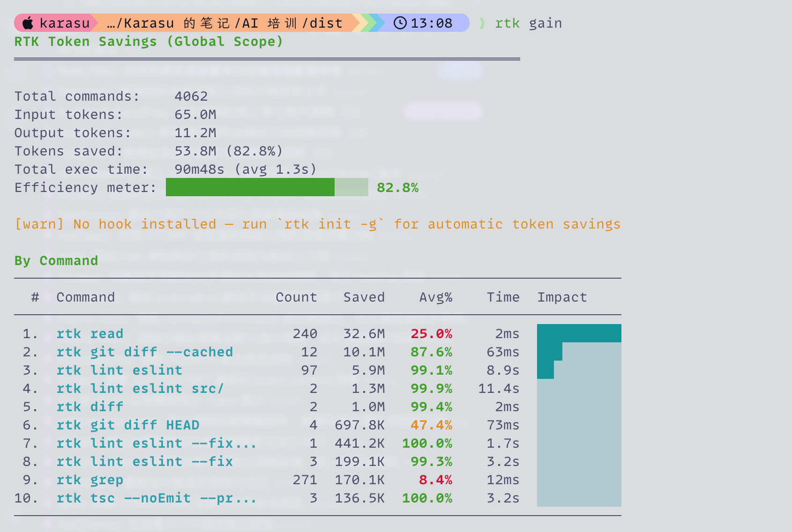
Task: Click the rtk lint eslint src/ entry
Action: pyautogui.click(x=140, y=388)
